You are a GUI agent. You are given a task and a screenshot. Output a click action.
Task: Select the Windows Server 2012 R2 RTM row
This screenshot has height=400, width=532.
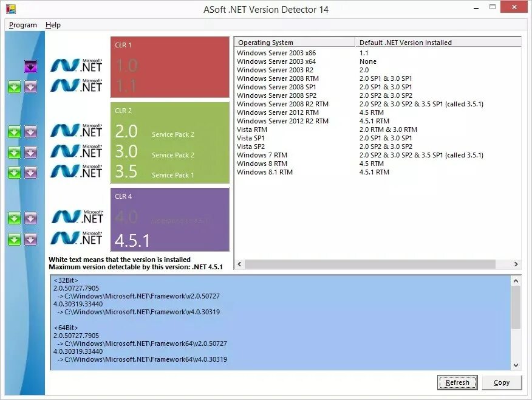pos(378,121)
